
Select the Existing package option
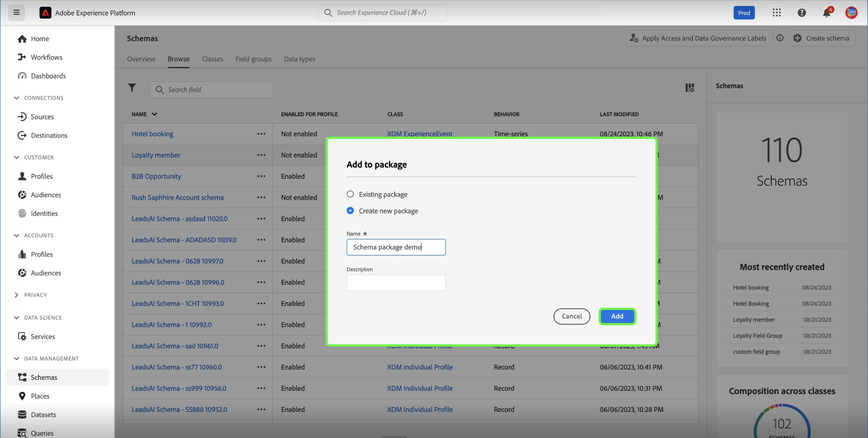click(x=350, y=194)
